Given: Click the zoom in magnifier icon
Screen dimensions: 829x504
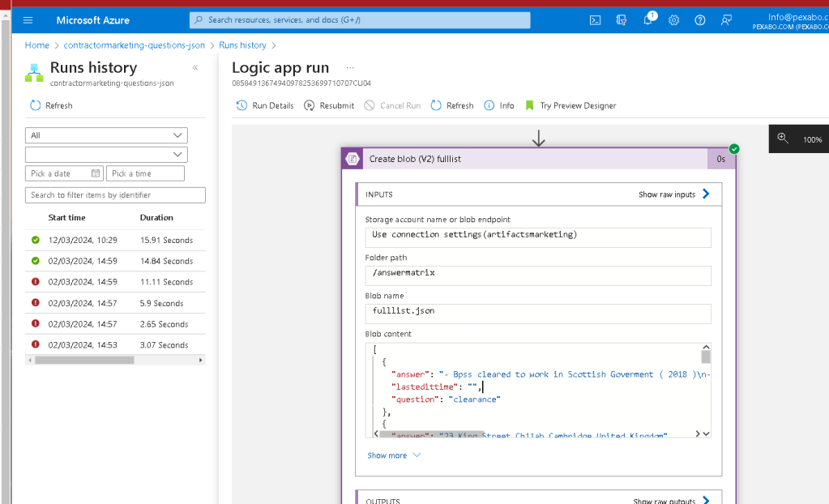Looking at the screenshot, I should 783,139.
